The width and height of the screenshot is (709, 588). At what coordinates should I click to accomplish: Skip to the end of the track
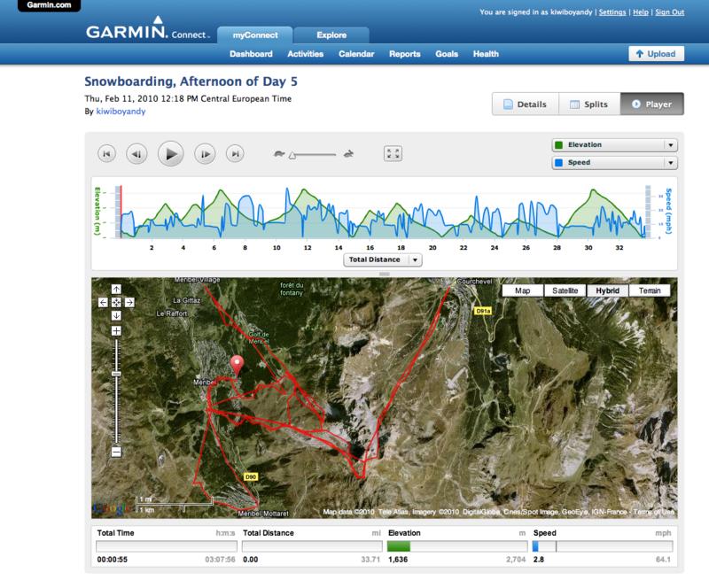[x=235, y=153]
